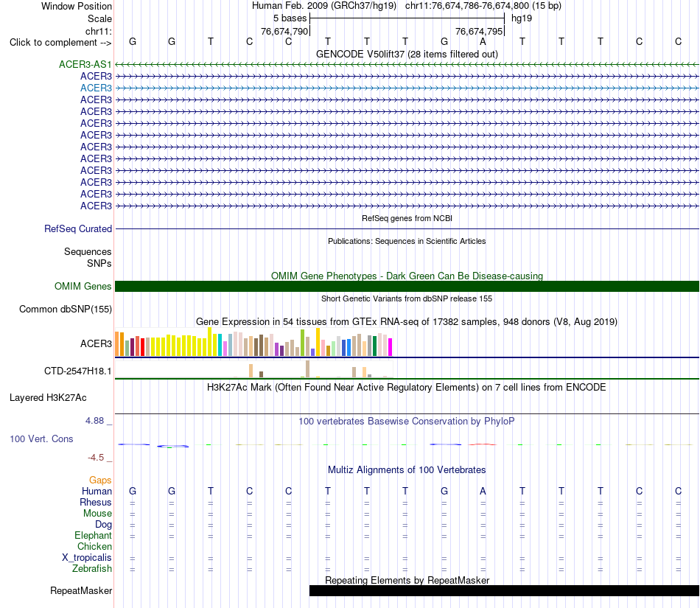Image resolution: width=700 pixels, height=608 pixels.
Task: Open the RefSeq Curated track label
Action: click(78, 228)
